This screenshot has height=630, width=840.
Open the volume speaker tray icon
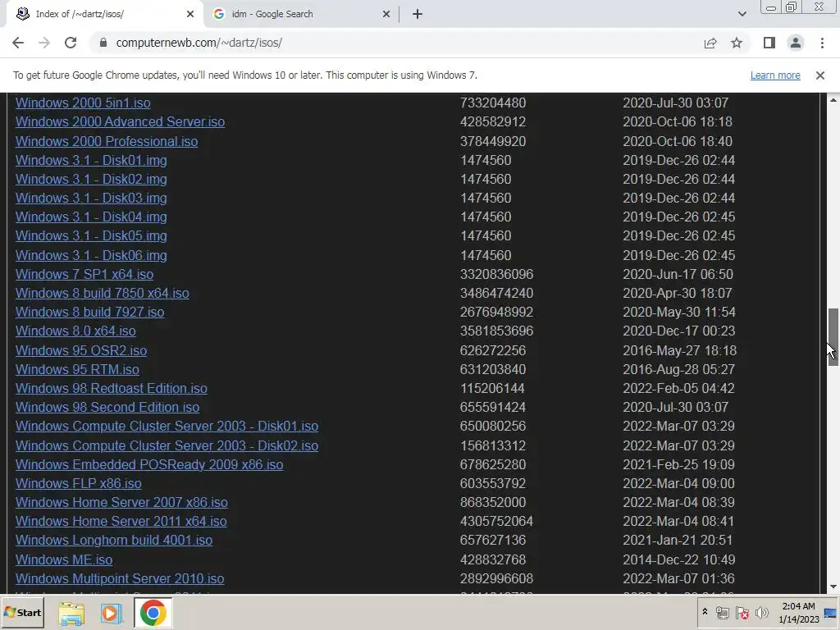(x=761, y=613)
